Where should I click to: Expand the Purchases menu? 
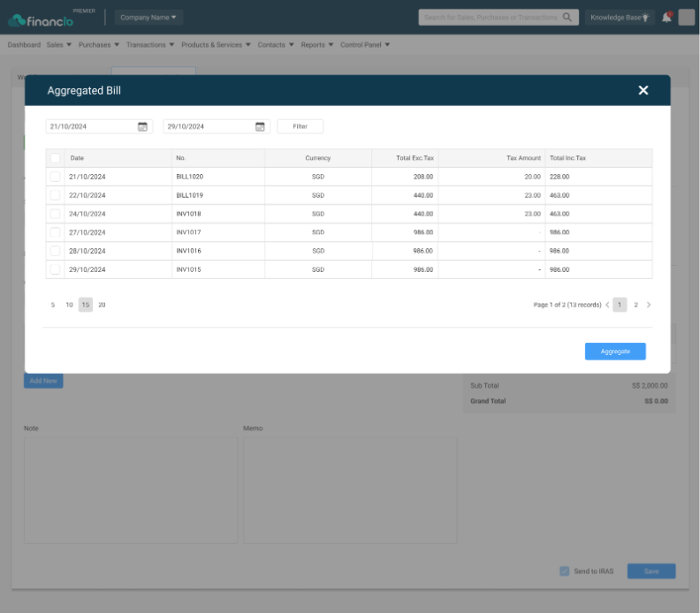pyautogui.click(x=99, y=45)
